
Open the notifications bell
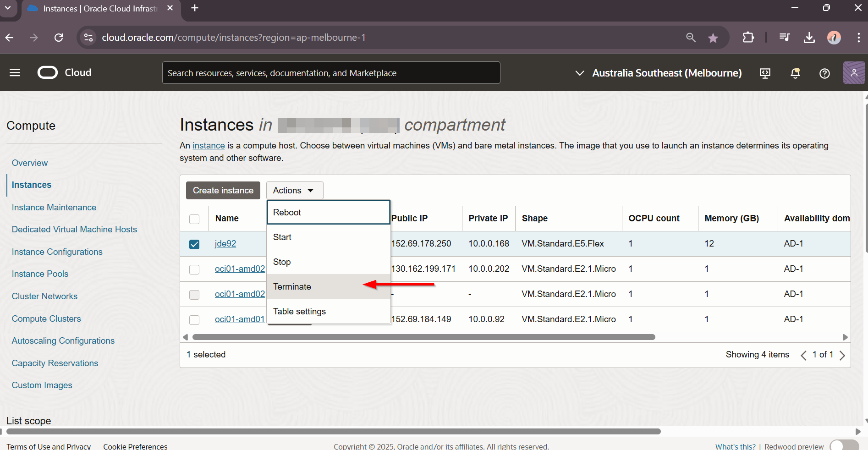click(x=795, y=73)
